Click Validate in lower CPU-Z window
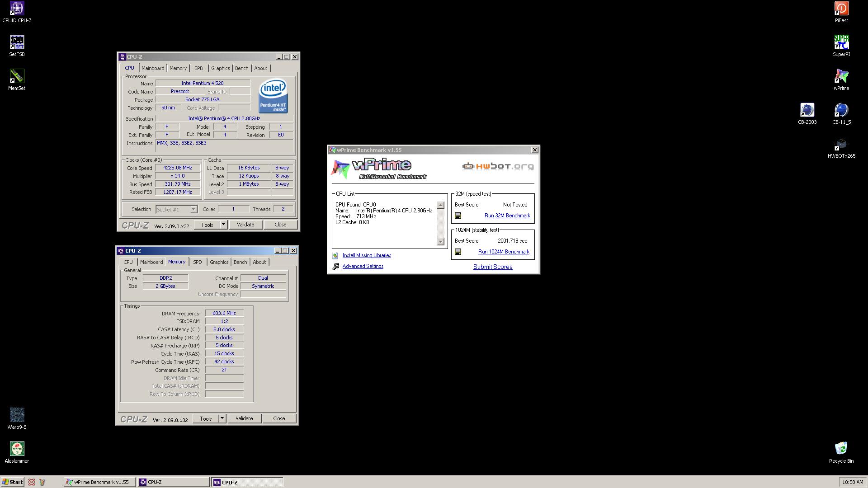This screenshot has width=868, height=488. [x=244, y=418]
